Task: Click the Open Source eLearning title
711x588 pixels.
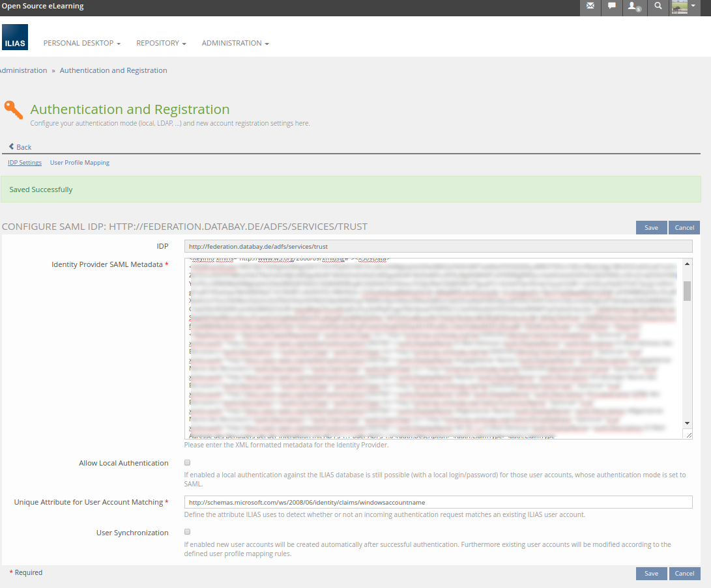Action: 42,6
